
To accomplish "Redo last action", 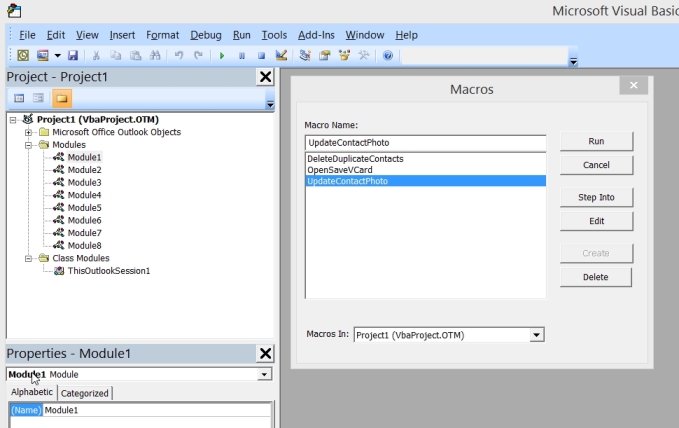I will pos(198,55).
